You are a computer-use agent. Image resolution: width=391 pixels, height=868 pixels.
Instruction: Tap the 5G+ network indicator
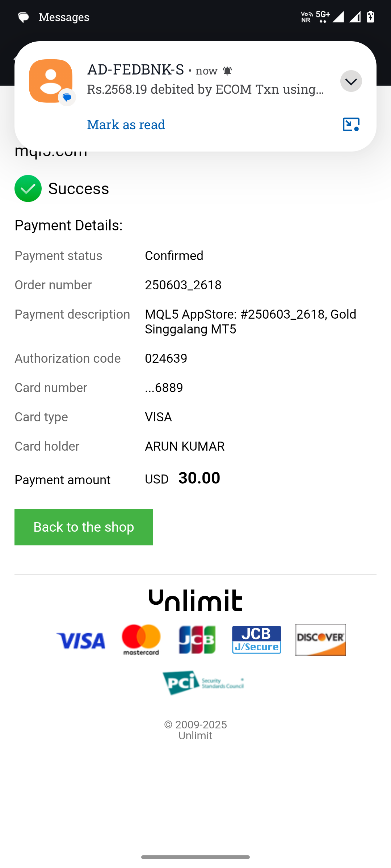pos(323,17)
